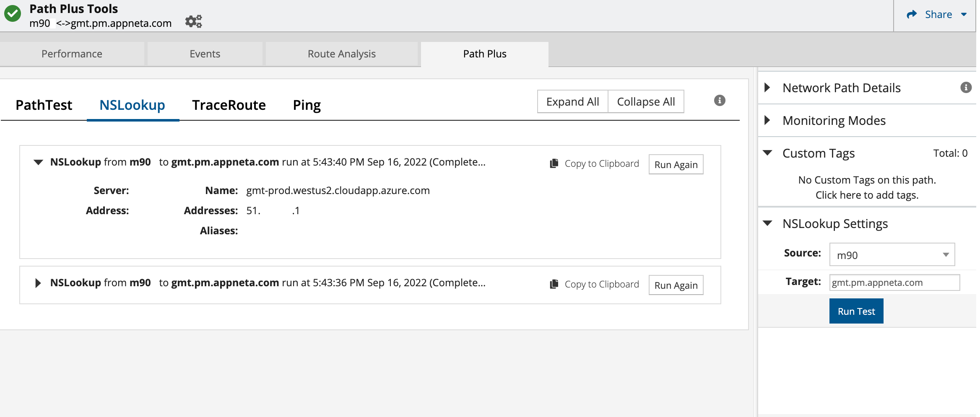The image size is (980, 417).
Task: Click clipboard icon for 5:43:40 PM lookup
Action: [554, 163]
